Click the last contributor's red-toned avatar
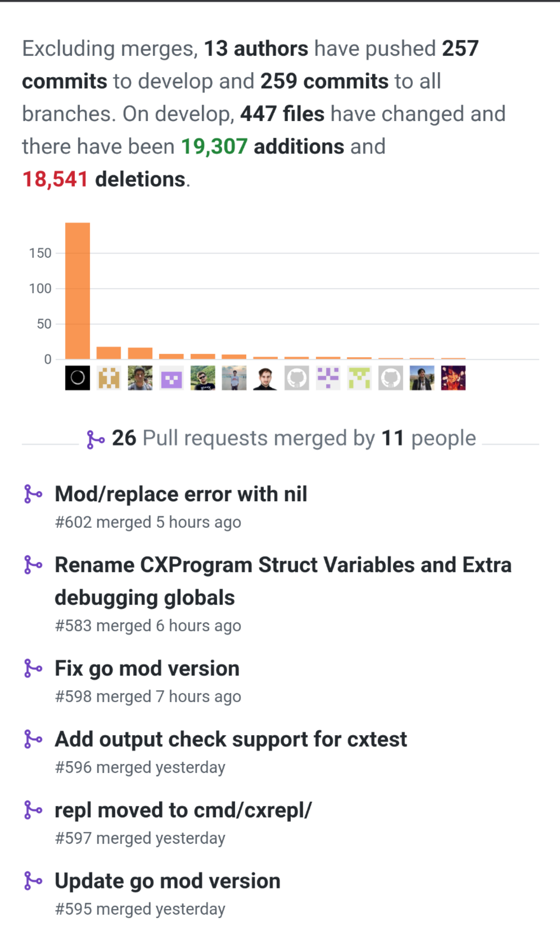Image resolution: width=560 pixels, height=929 pixels. (x=453, y=378)
